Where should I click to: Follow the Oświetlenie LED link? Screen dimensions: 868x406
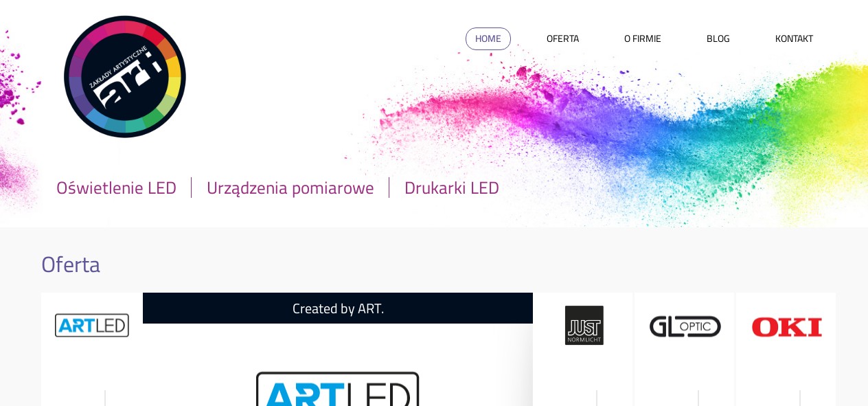coord(117,188)
